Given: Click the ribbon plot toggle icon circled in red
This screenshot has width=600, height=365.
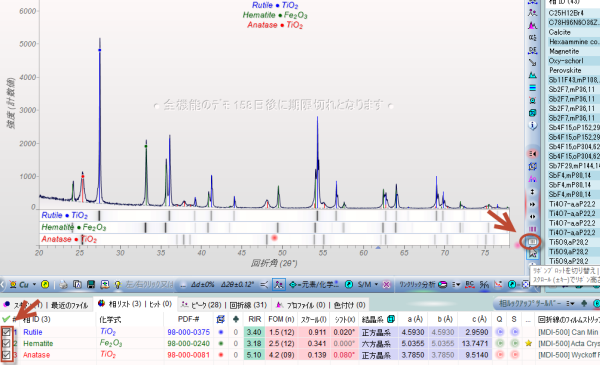Looking at the screenshot, I should click(x=532, y=242).
